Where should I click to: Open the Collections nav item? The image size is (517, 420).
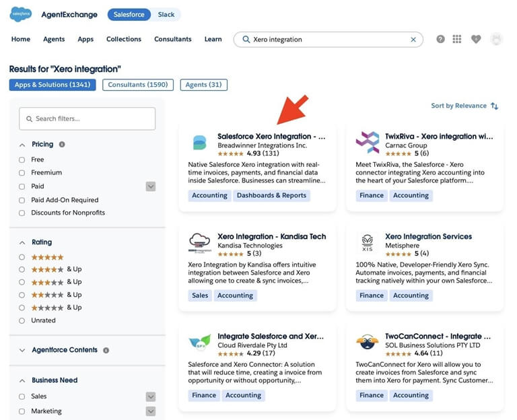click(124, 39)
